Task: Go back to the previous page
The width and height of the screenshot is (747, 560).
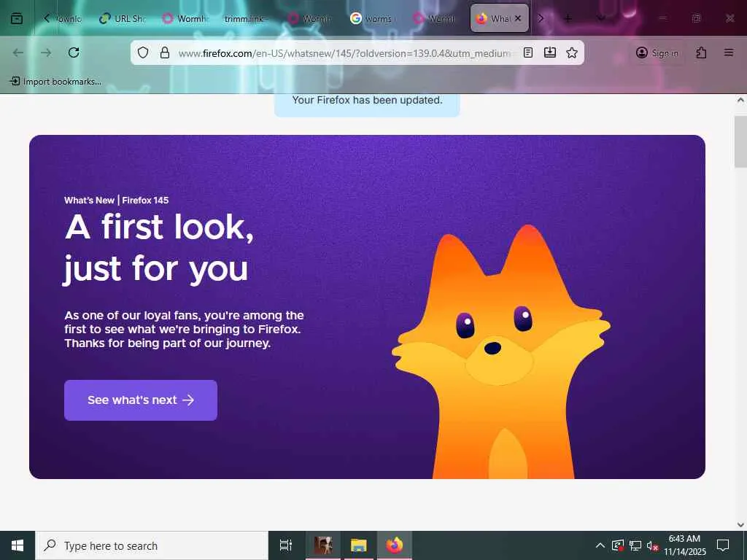Action: [x=18, y=52]
